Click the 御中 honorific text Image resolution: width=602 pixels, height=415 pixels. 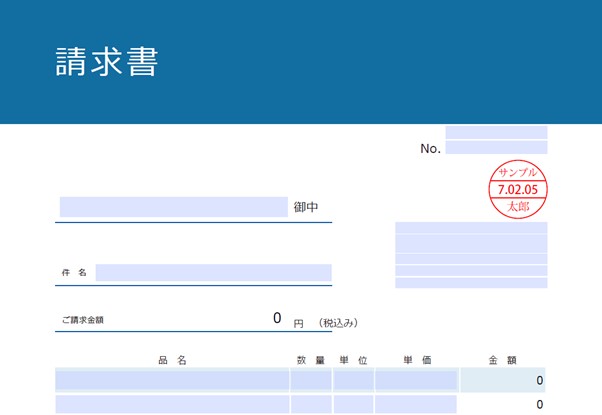click(x=306, y=208)
